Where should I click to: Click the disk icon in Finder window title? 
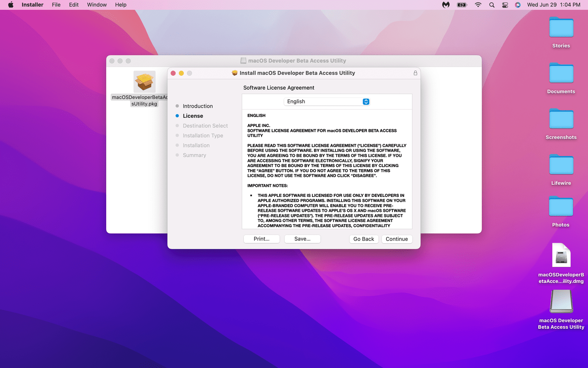coord(243,61)
